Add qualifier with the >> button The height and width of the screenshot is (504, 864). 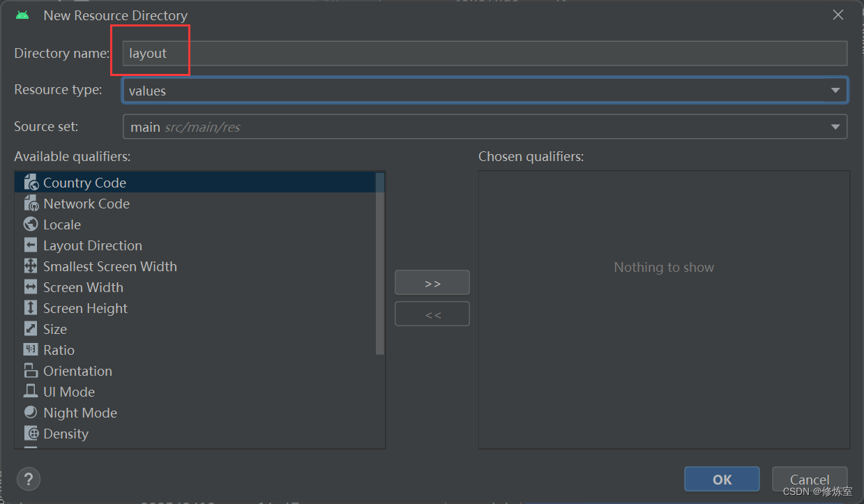coord(432,283)
